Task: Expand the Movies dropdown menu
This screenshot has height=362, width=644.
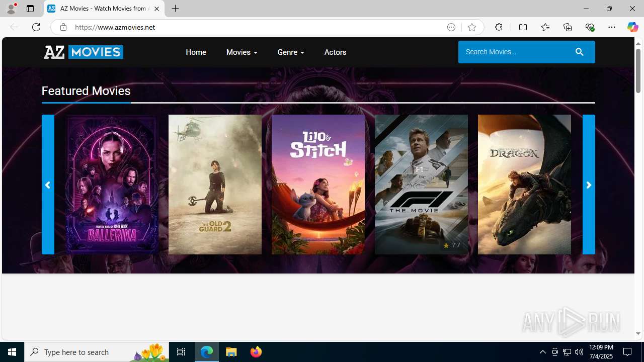Action: (x=242, y=52)
